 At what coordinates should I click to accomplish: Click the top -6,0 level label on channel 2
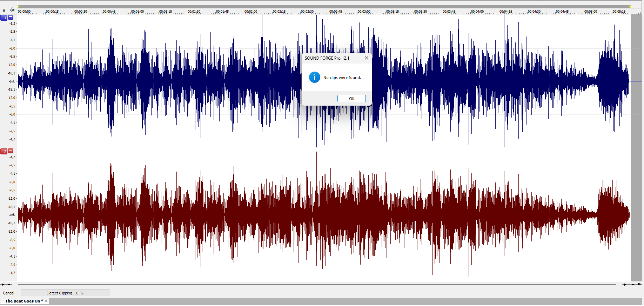pyautogui.click(x=12, y=182)
